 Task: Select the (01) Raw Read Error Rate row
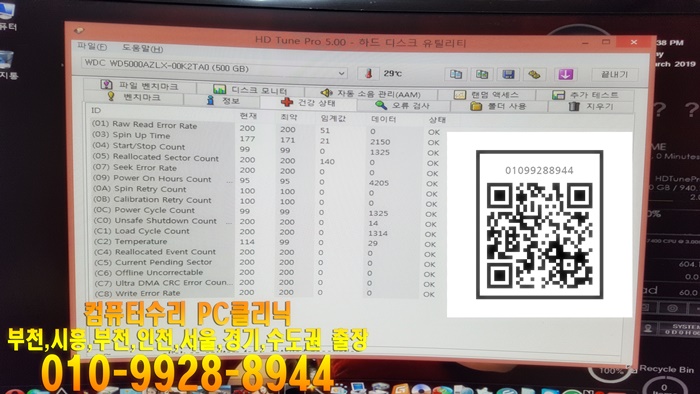tap(266, 128)
